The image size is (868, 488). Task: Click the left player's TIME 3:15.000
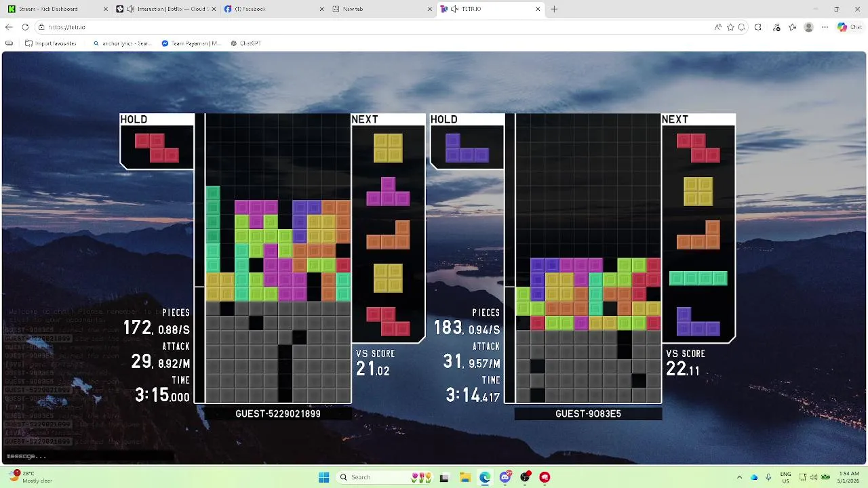162,395
